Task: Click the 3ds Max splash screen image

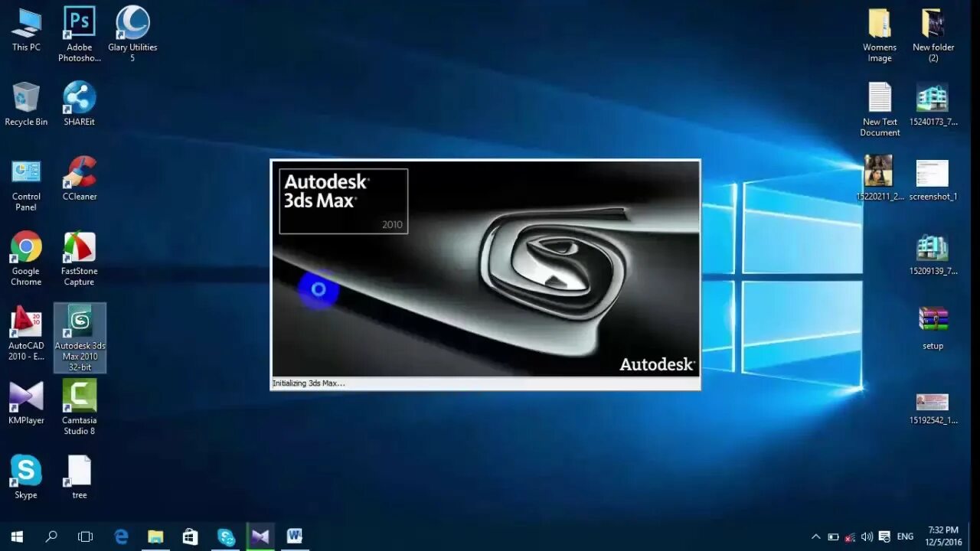Action: (x=485, y=269)
